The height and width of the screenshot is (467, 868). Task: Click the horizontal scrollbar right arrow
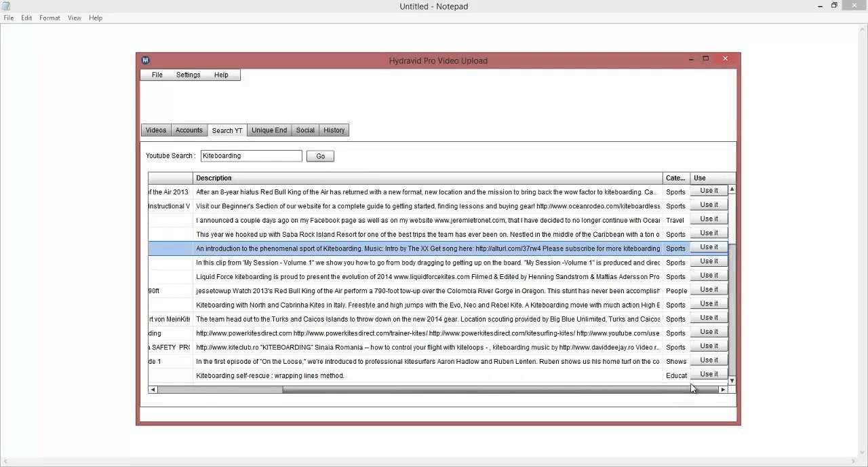pos(723,390)
